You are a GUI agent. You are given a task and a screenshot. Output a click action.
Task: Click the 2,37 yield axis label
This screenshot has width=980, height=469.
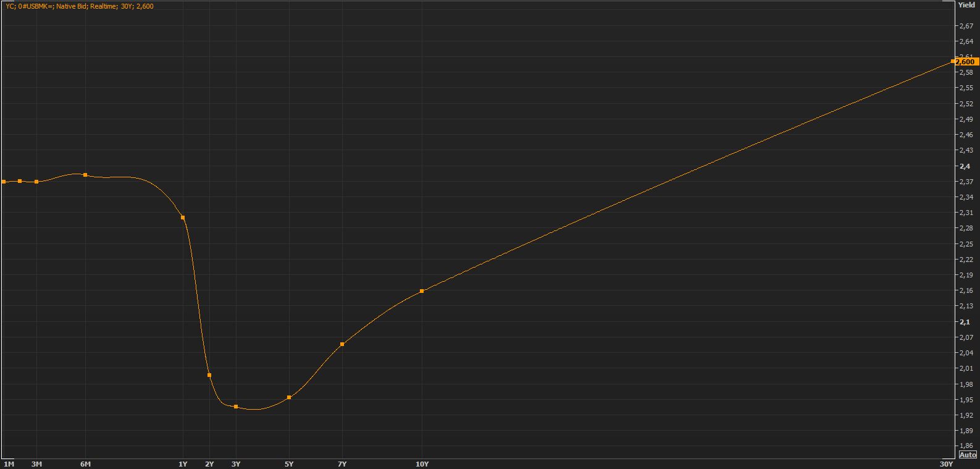[x=966, y=182]
